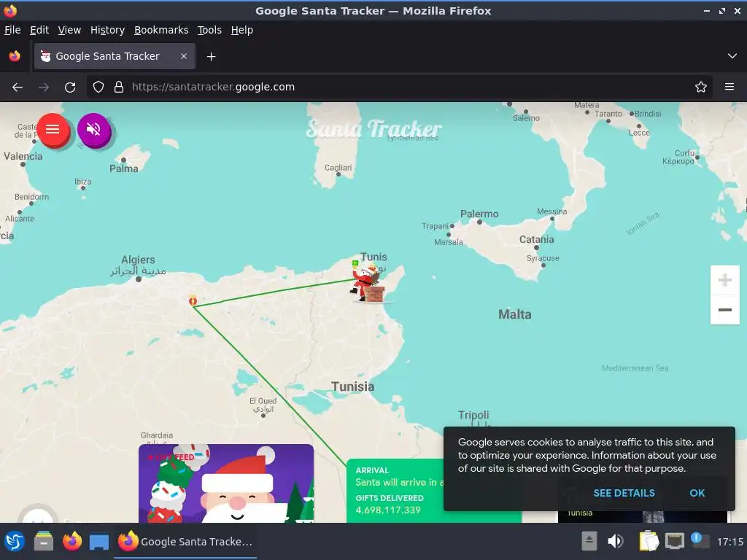Click the Palma label on the map
The height and width of the screenshot is (560, 747).
124,168
